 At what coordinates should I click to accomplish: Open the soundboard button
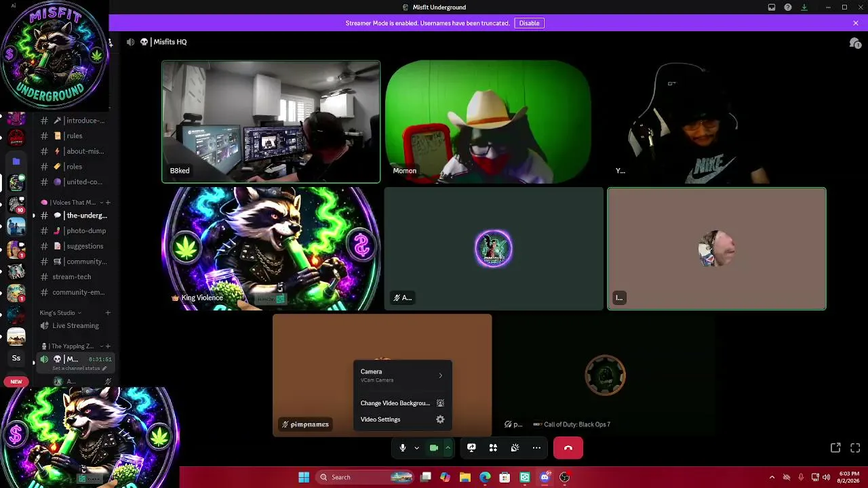[515, 448]
